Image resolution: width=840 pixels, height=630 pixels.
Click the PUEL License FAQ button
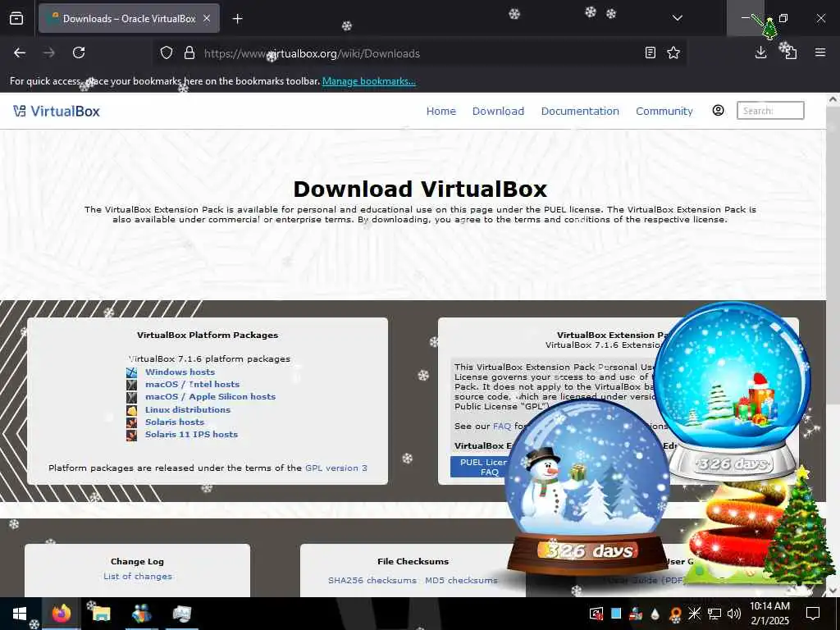point(481,467)
